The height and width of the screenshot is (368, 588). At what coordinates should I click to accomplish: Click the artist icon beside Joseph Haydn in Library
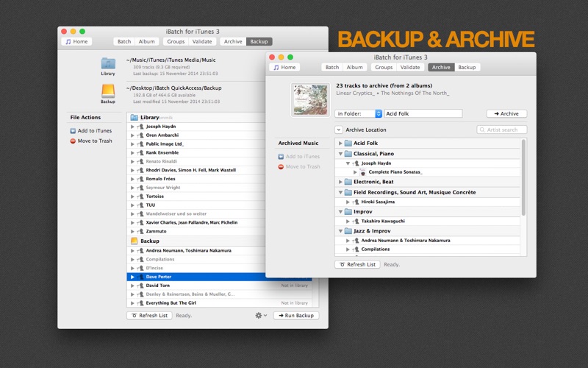point(140,127)
